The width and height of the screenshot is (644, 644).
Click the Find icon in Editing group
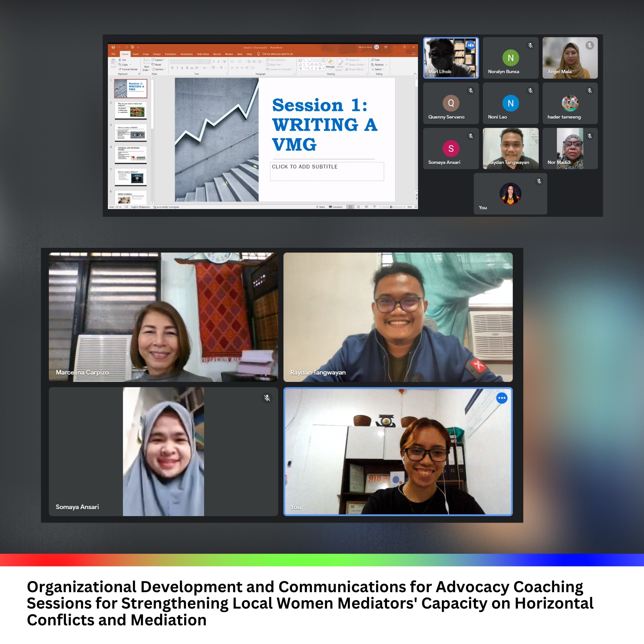[x=375, y=60]
